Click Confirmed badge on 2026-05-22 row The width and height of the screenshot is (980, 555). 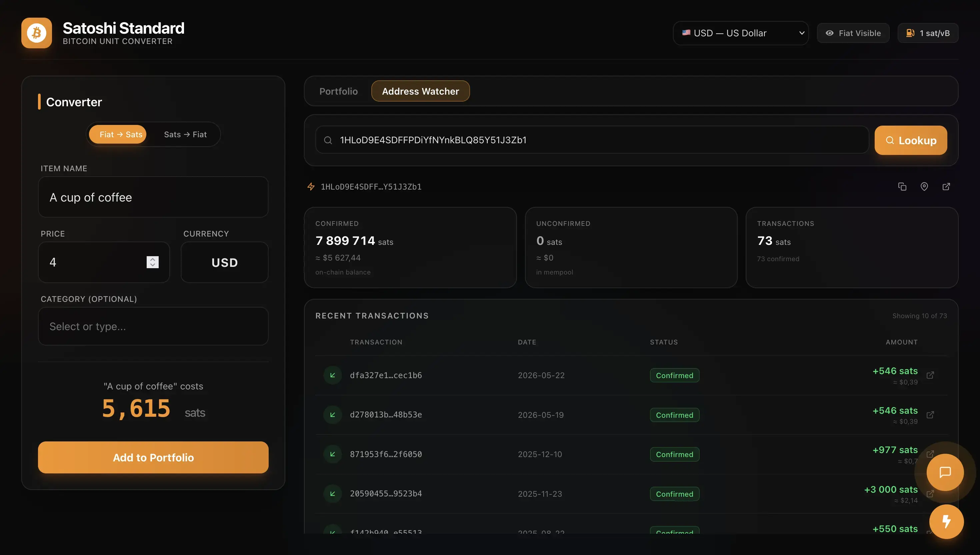point(675,375)
